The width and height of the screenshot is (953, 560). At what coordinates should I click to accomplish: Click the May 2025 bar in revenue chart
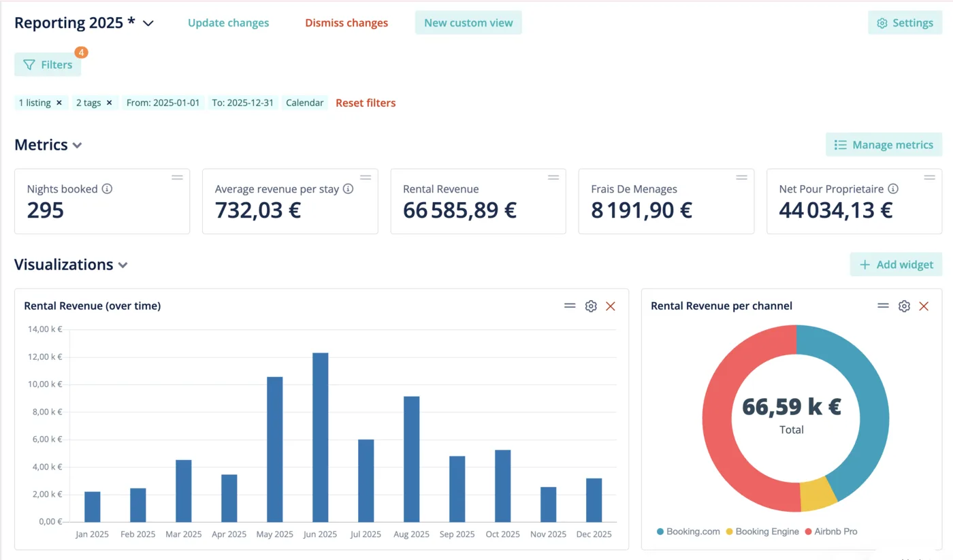click(274, 449)
